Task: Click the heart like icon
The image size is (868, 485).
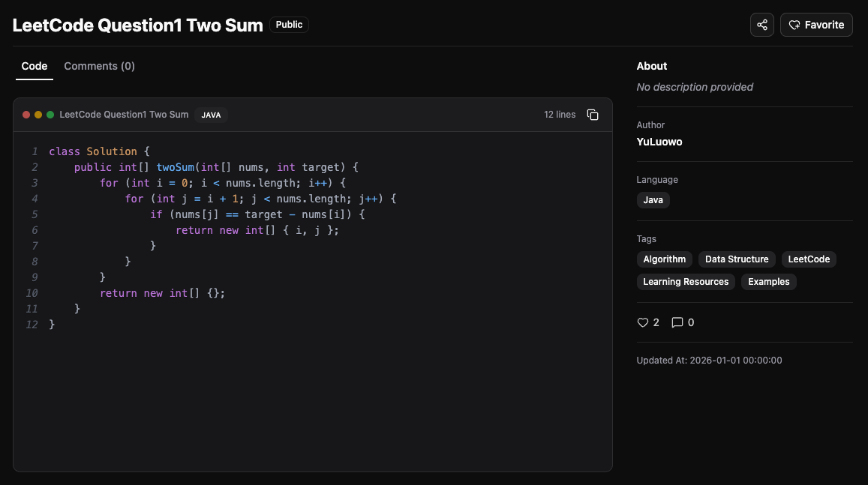Action: pyautogui.click(x=642, y=322)
